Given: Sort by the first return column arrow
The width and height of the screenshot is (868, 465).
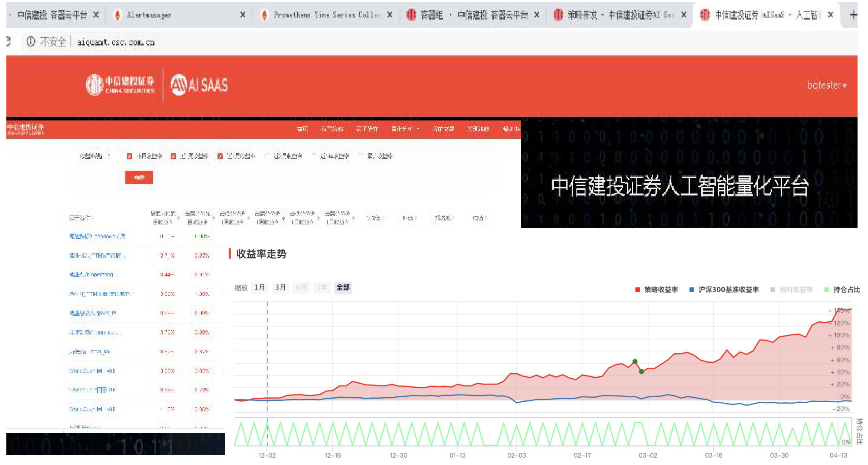Looking at the screenshot, I should click(x=179, y=219).
